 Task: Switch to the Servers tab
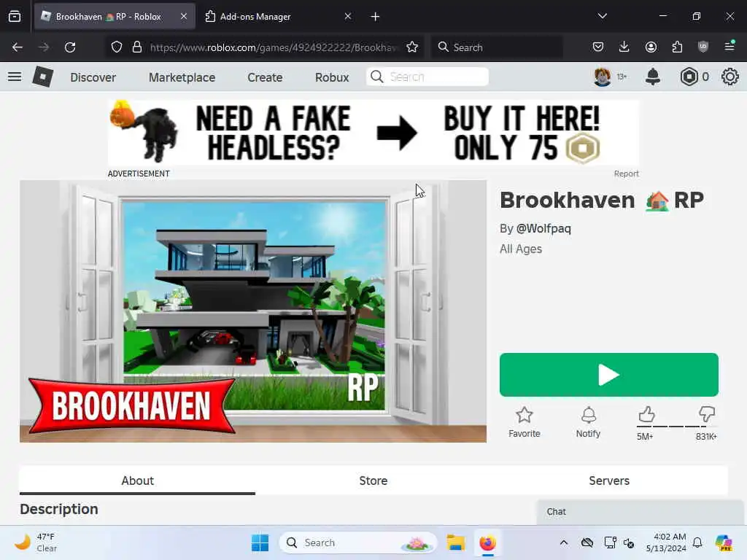609,481
